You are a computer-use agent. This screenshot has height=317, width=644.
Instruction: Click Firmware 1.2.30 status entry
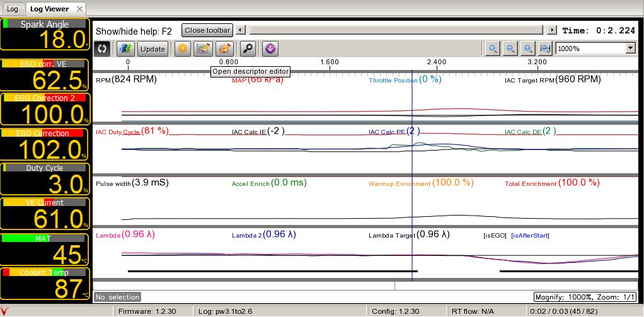tap(147, 311)
